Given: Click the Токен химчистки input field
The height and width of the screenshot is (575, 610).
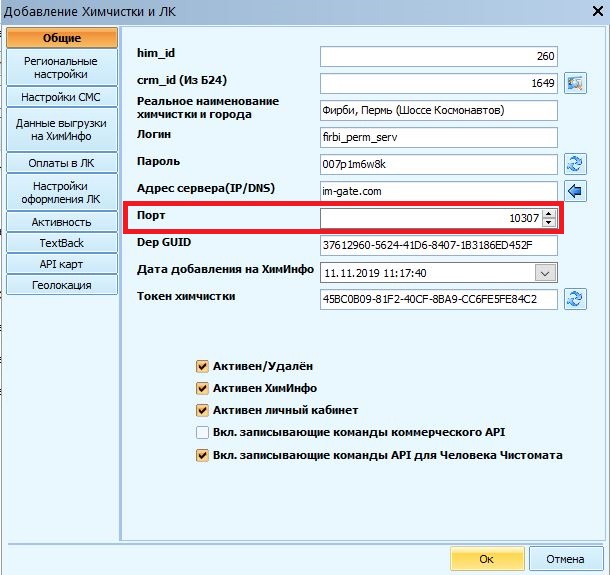Looking at the screenshot, I should pos(439,299).
